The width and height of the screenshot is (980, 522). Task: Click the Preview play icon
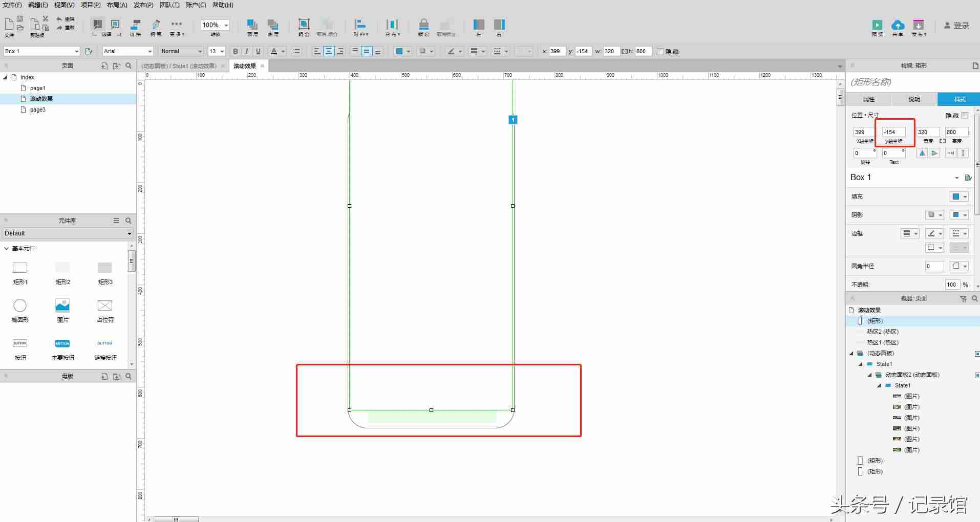pos(877,25)
